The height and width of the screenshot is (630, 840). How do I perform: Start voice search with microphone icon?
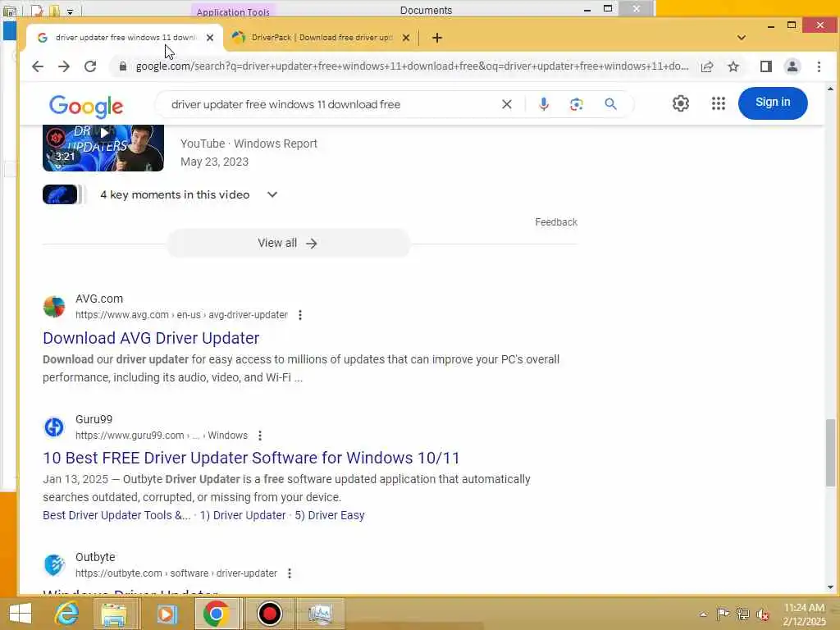tap(543, 104)
